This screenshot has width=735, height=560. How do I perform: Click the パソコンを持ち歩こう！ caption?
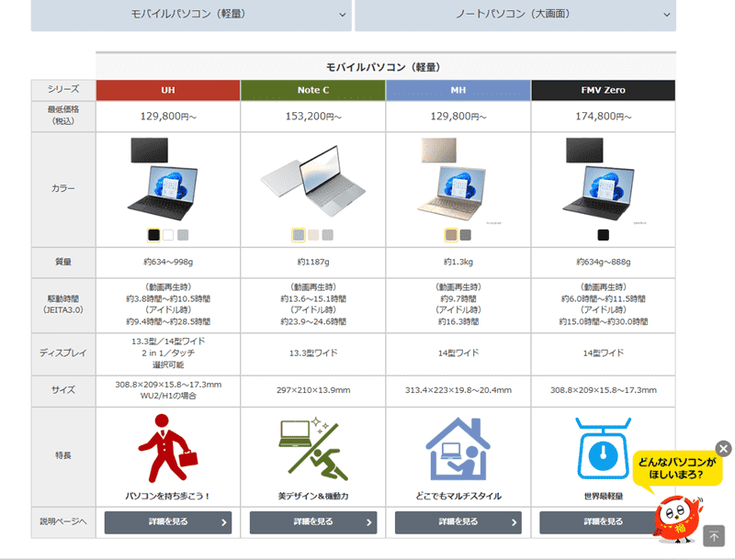tap(168, 496)
